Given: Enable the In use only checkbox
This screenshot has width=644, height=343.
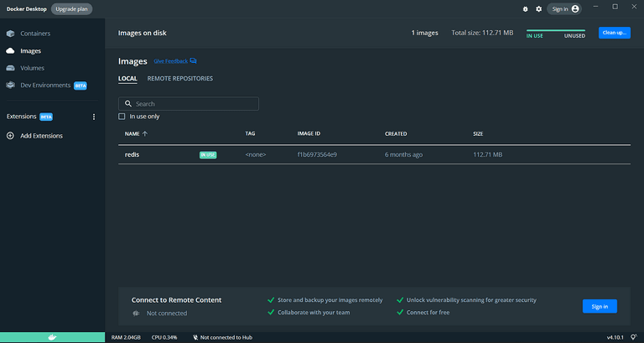Looking at the screenshot, I should [x=122, y=117].
